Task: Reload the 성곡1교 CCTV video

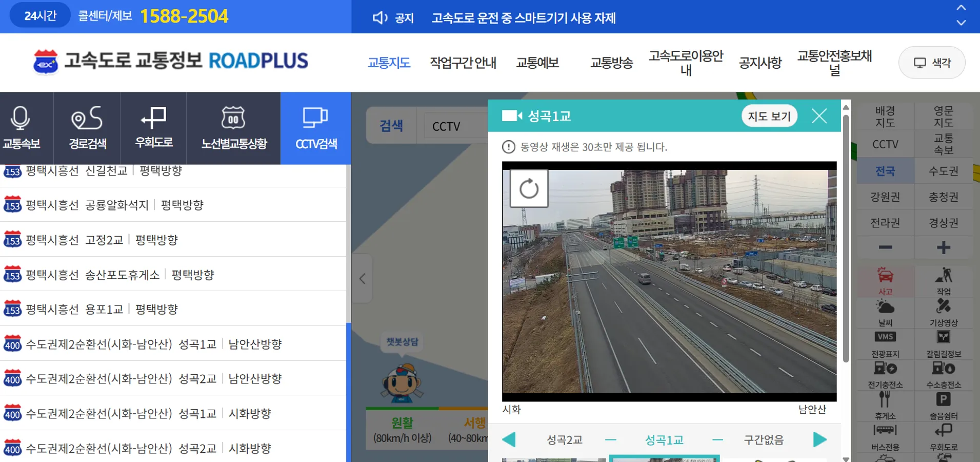Action: [529, 188]
